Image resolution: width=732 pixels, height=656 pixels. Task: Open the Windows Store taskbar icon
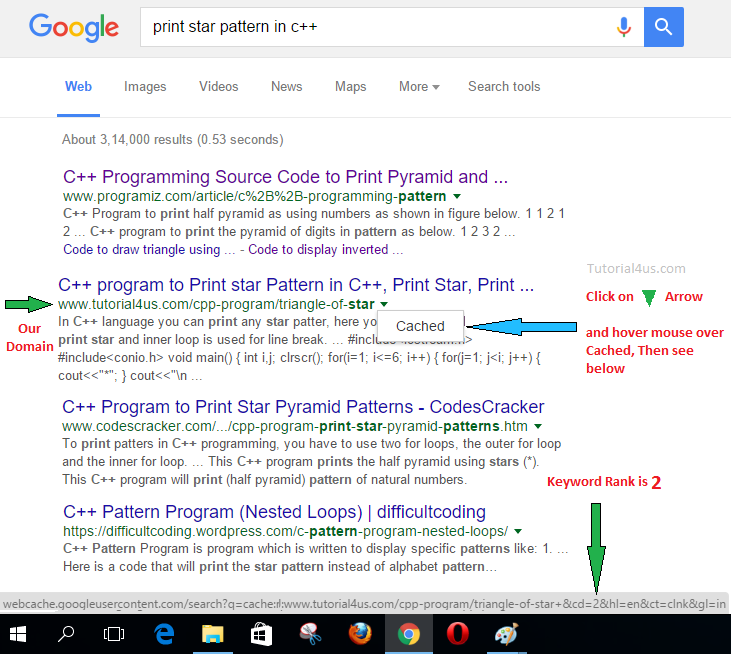click(x=261, y=634)
